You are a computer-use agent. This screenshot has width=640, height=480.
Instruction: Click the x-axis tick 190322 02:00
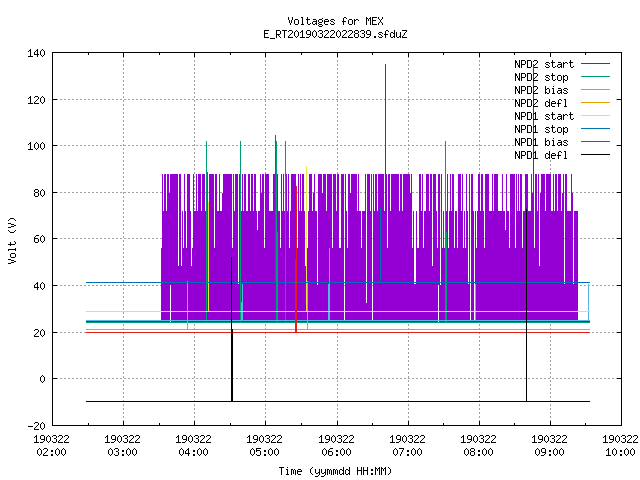click(x=51, y=446)
